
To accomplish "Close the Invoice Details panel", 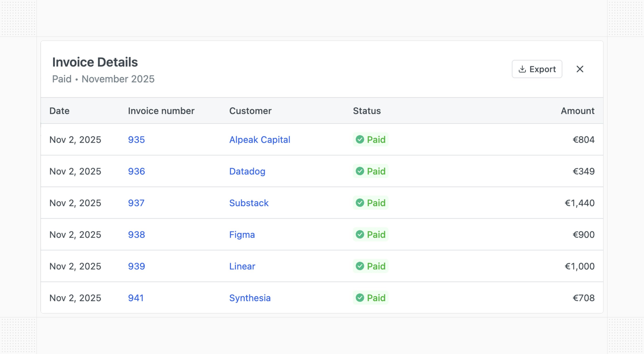I will [580, 69].
